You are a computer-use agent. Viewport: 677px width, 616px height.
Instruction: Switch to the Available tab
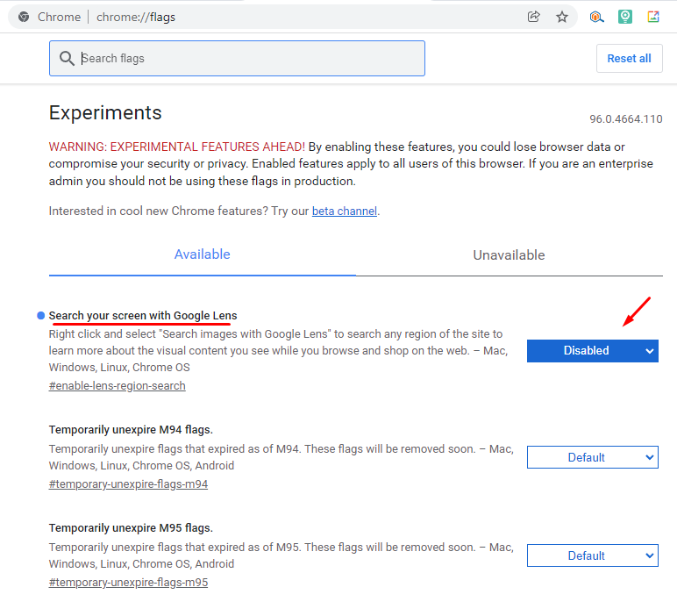click(202, 254)
